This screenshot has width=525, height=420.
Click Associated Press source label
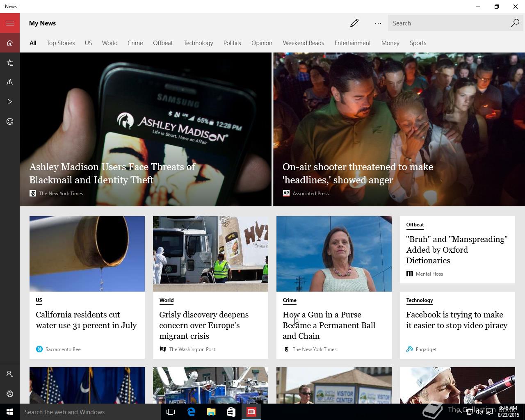(310, 194)
